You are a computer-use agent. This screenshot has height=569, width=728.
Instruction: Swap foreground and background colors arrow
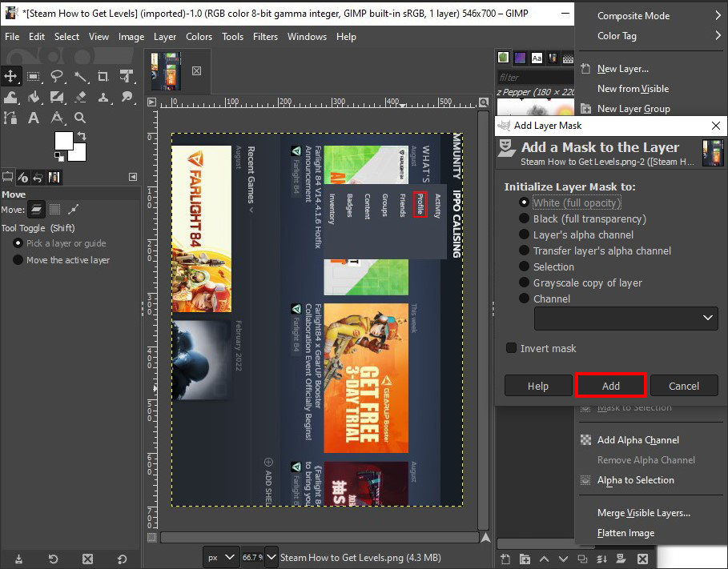[x=82, y=135]
